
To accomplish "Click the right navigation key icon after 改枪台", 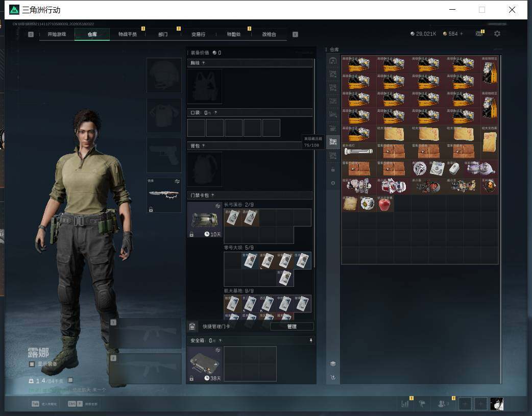I will [x=295, y=34].
